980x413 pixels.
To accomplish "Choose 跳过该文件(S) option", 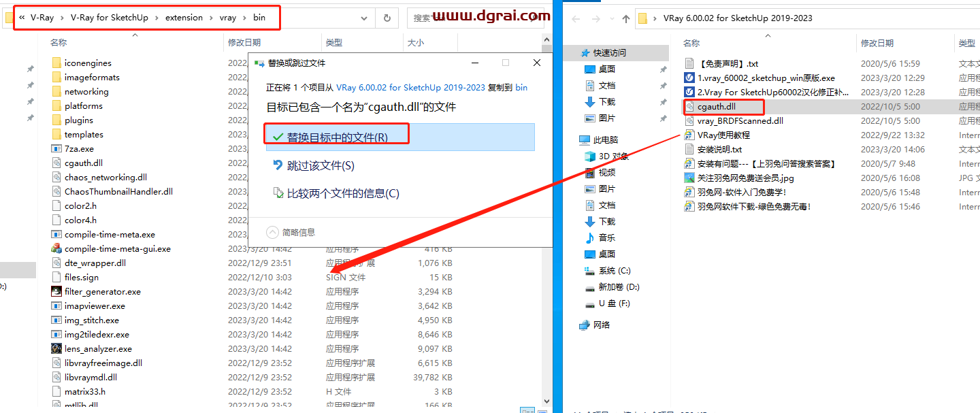I will (x=320, y=165).
